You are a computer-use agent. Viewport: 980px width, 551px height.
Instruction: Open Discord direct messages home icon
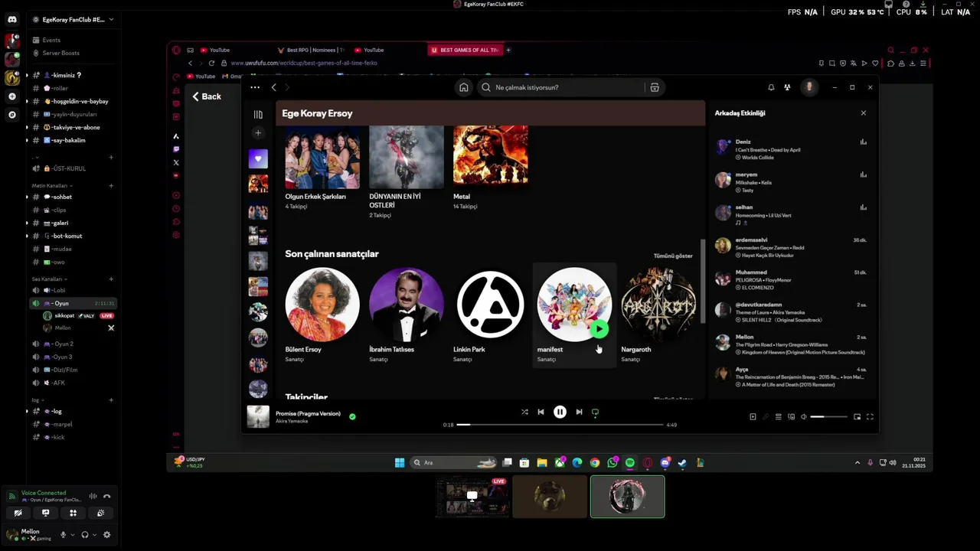coord(11,19)
